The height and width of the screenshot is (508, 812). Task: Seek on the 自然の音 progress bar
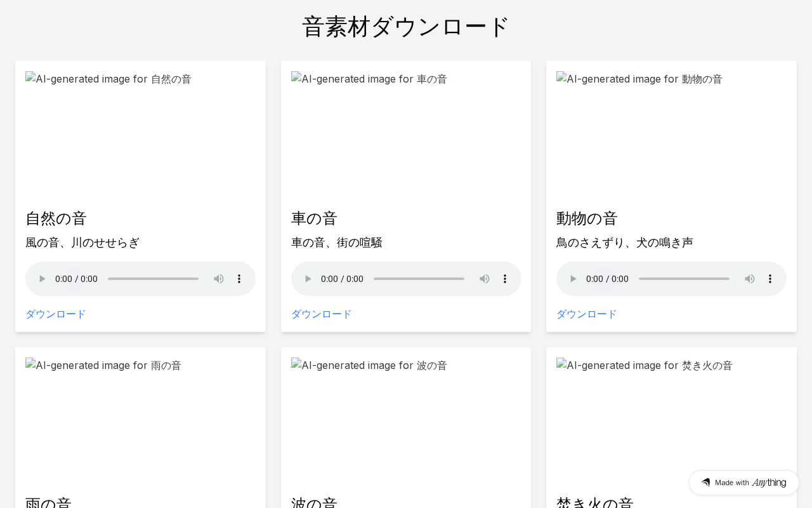[153, 279]
